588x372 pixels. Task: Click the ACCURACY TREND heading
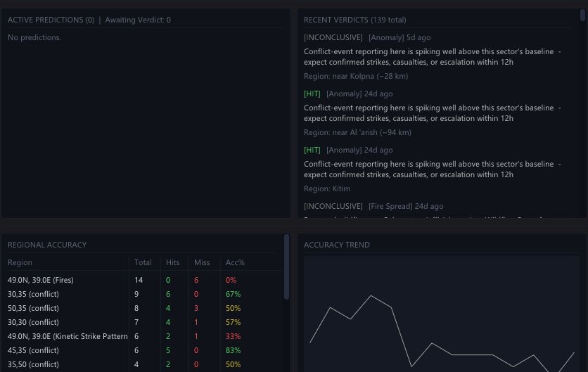337,245
